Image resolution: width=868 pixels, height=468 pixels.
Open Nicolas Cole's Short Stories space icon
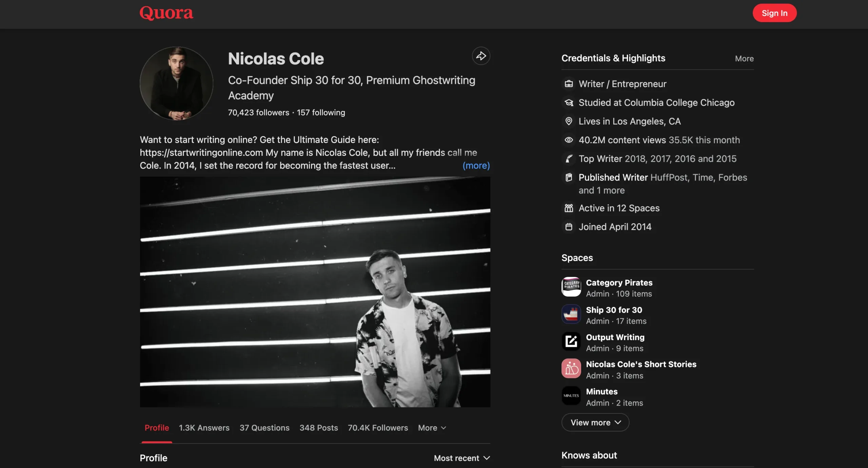[x=571, y=369]
